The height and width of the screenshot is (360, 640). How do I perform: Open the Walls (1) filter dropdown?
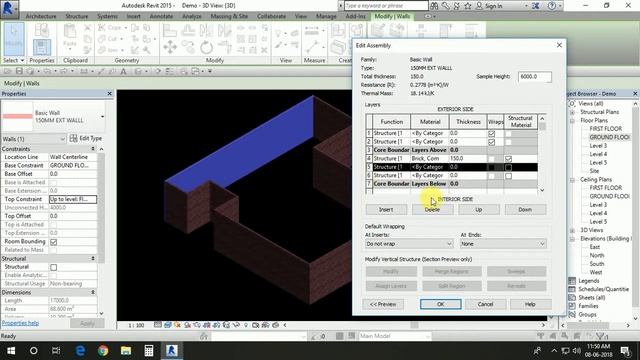(x=33, y=139)
